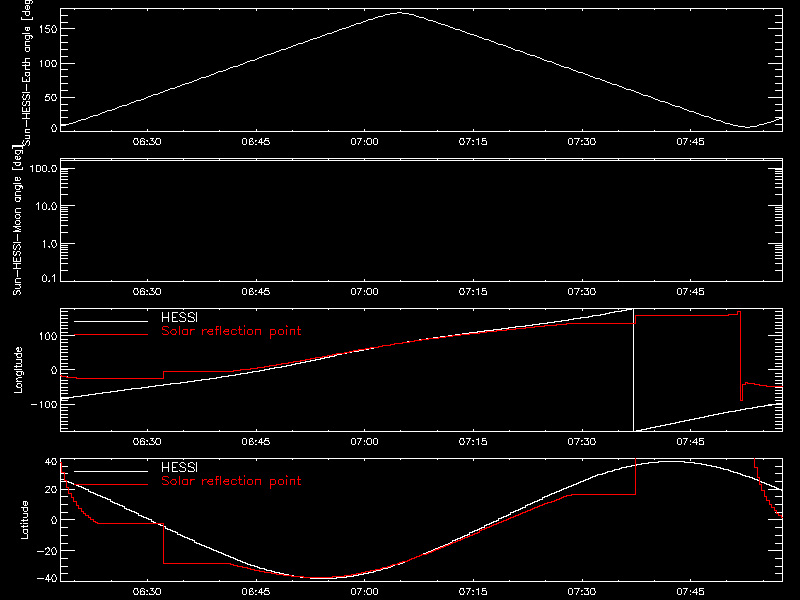Viewport: 800px width, 600px height.
Task: Click the 150 tick of Earth angle axis
Action: point(48,29)
